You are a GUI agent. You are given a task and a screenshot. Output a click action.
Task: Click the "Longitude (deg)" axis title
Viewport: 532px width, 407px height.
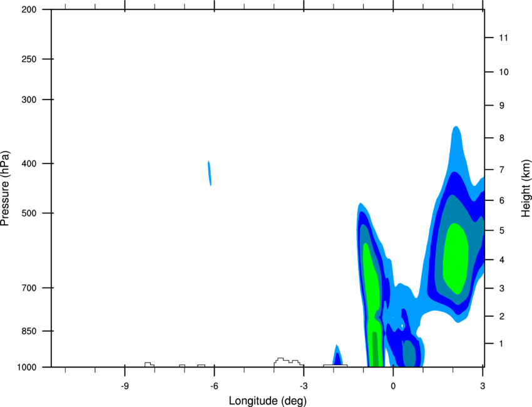tap(268, 401)
